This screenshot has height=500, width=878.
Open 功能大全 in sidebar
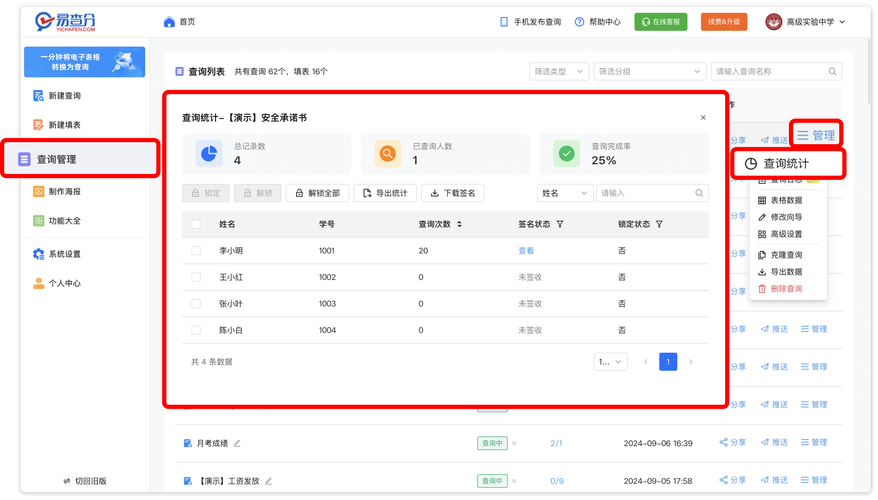(57, 221)
